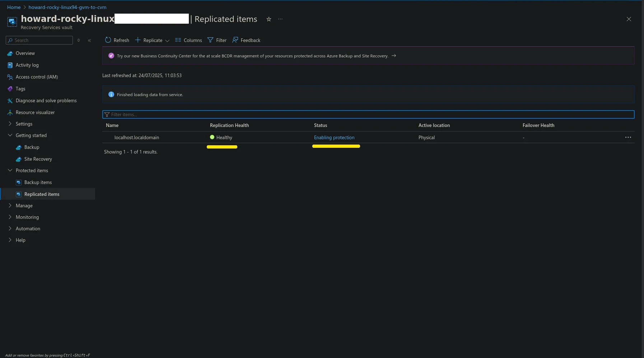The image size is (644, 358).
Task: Click the 'Showing 1 - 1 of 1 results.' text
Action: pos(131,152)
